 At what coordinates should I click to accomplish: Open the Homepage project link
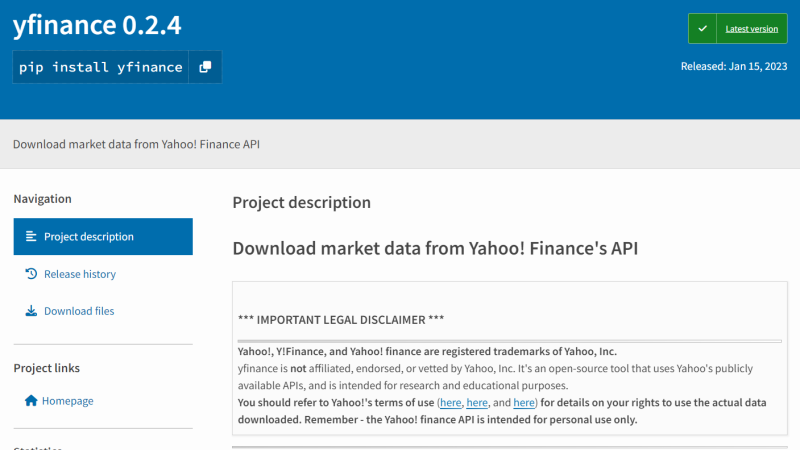(67, 401)
